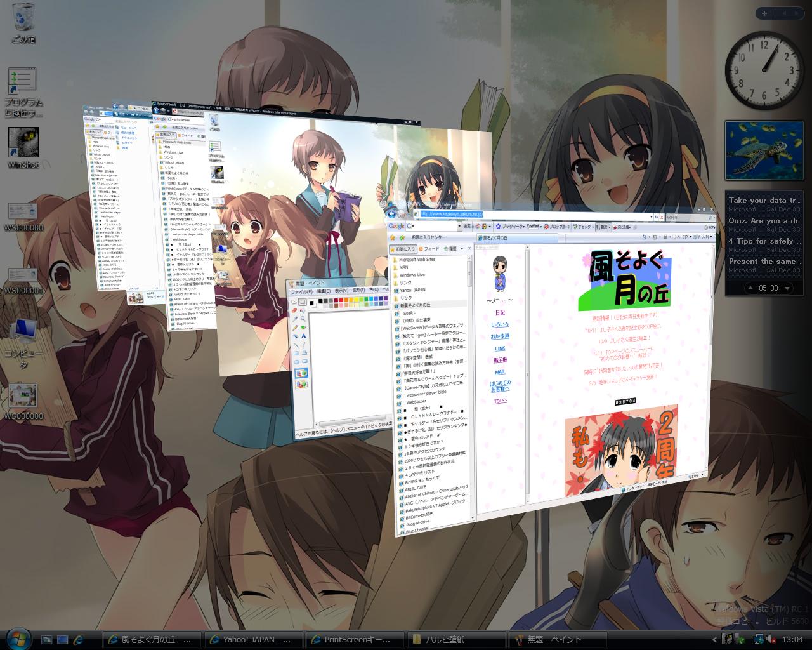812x650 pixels.
Task: Click the sidebar add gadget plus button
Action: pos(764,13)
